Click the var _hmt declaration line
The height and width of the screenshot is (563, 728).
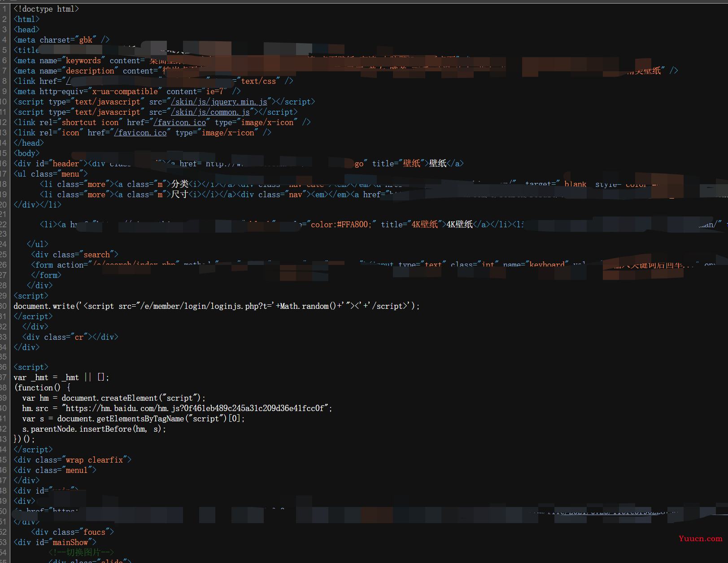click(x=61, y=377)
